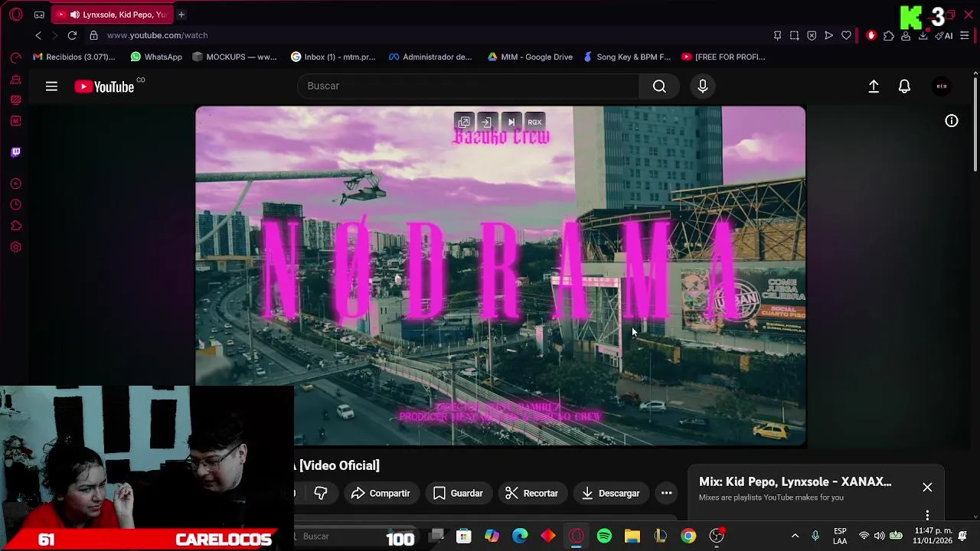The height and width of the screenshot is (551, 980).
Task: Open the Easy Setup sliders icon
Action: point(965,35)
